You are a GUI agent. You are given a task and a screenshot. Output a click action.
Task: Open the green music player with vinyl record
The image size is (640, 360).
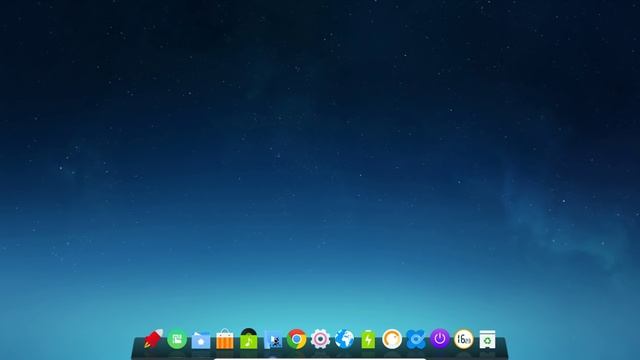click(x=249, y=338)
